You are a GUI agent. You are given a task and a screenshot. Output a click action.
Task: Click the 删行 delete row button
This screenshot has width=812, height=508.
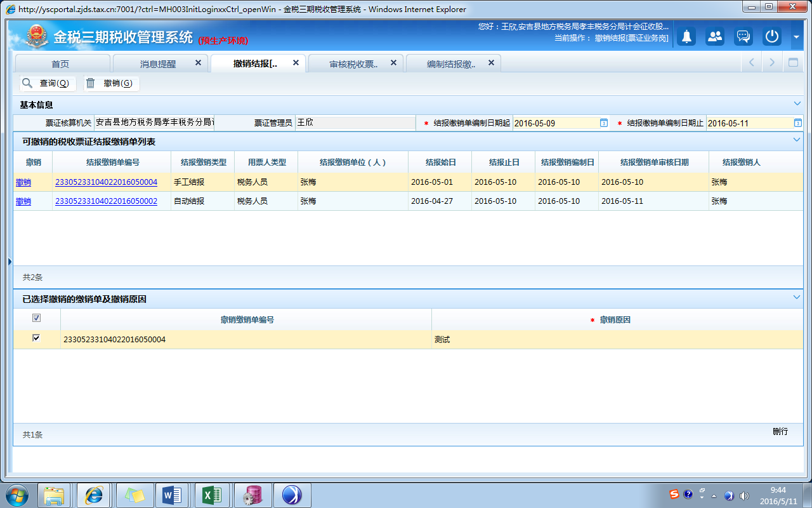click(780, 432)
